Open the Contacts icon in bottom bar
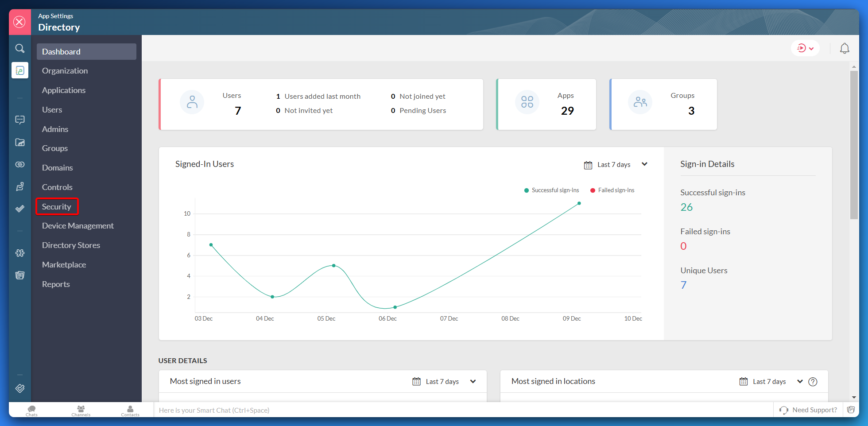The height and width of the screenshot is (426, 868). click(x=130, y=411)
